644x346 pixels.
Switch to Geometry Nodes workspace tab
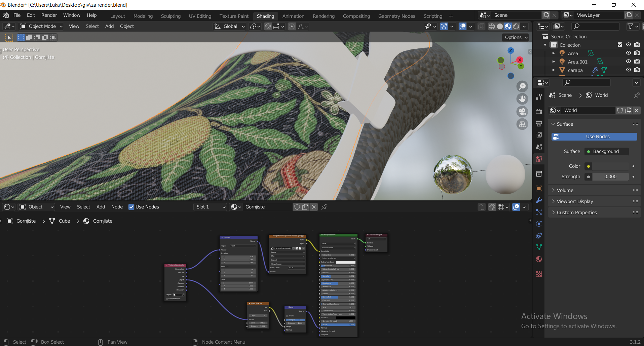(x=396, y=16)
